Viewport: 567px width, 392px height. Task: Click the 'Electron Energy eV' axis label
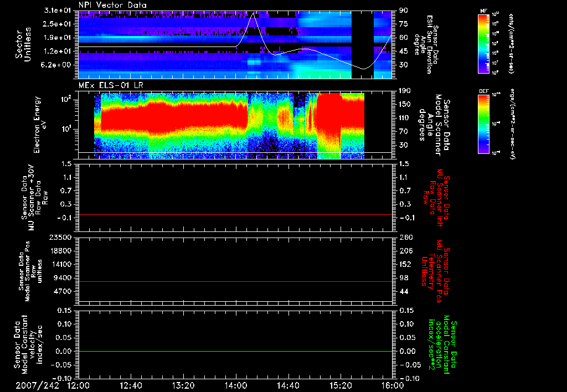[39, 125]
